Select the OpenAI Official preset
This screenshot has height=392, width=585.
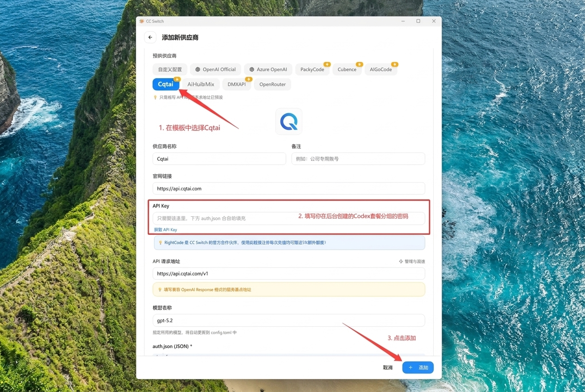pyautogui.click(x=216, y=69)
